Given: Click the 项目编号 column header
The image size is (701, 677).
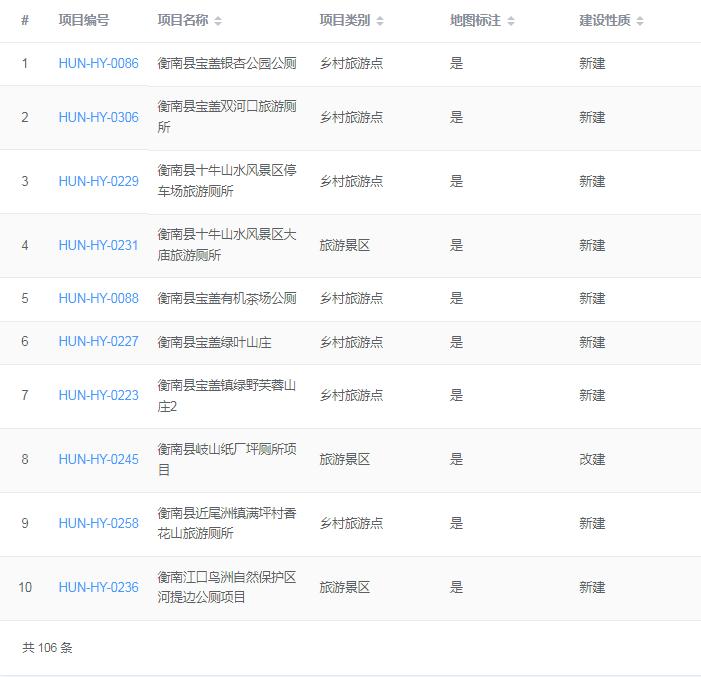Looking at the screenshot, I should [84, 21].
